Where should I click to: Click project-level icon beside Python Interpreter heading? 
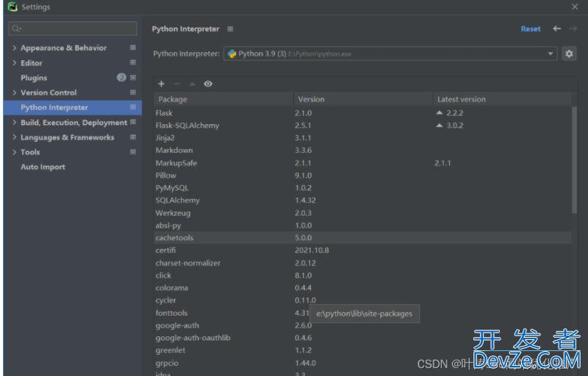(230, 29)
